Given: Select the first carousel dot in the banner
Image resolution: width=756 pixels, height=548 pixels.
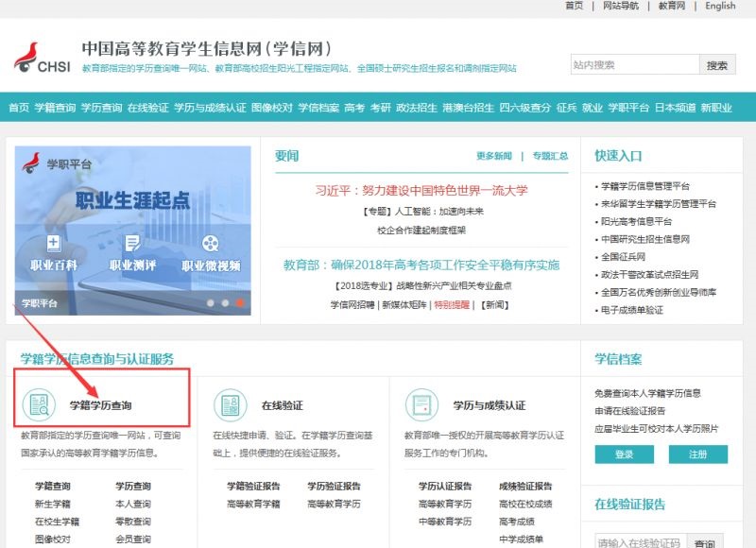Looking at the screenshot, I should [210, 302].
